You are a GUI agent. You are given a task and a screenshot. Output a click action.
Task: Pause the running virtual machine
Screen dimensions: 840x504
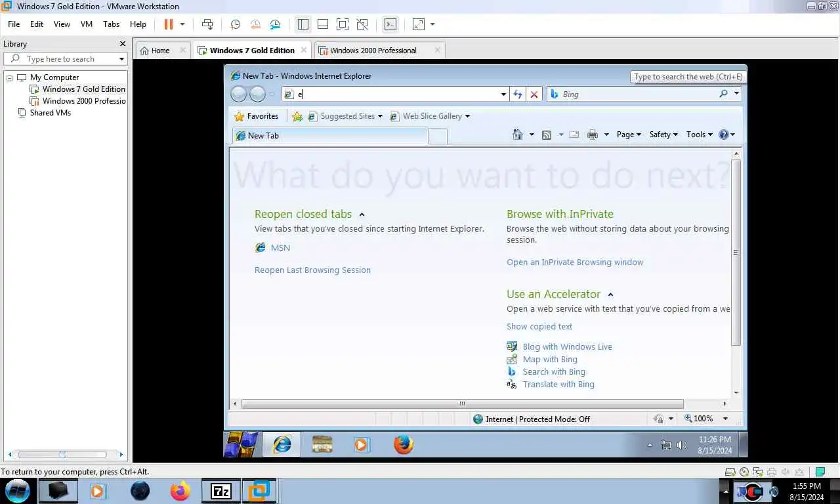tap(169, 24)
